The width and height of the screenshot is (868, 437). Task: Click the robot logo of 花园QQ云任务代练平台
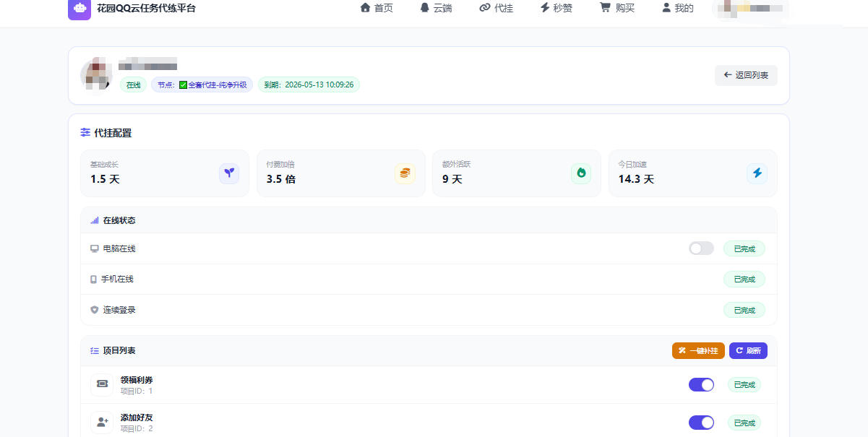(80, 9)
